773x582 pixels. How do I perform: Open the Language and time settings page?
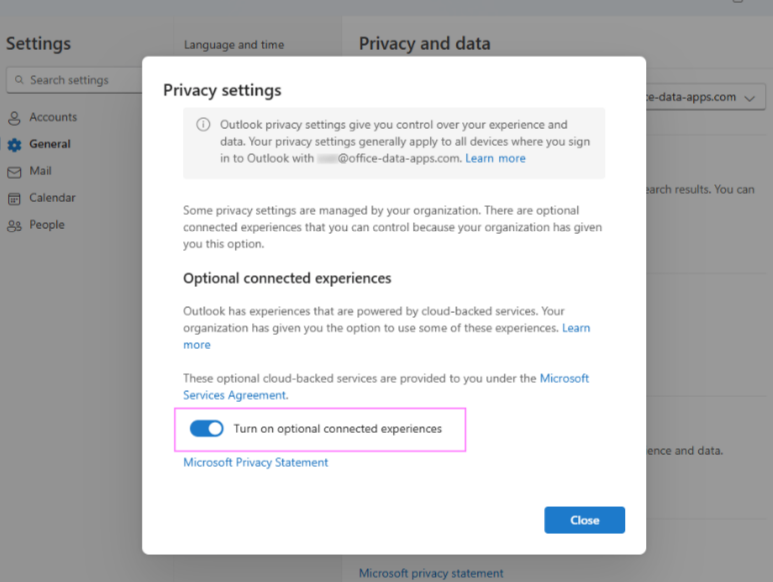tap(234, 45)
